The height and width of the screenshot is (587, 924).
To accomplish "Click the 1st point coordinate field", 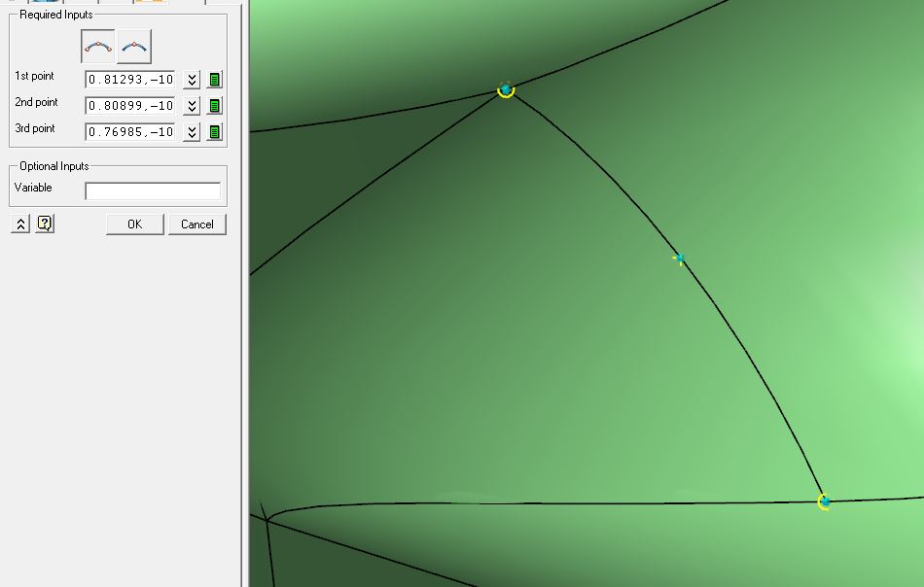I will coord(130,80).
